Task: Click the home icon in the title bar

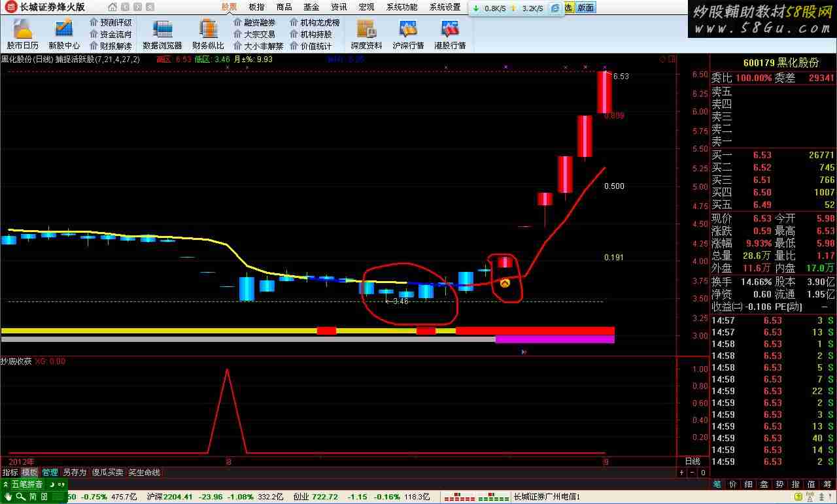Action: [x=112, y=7]
